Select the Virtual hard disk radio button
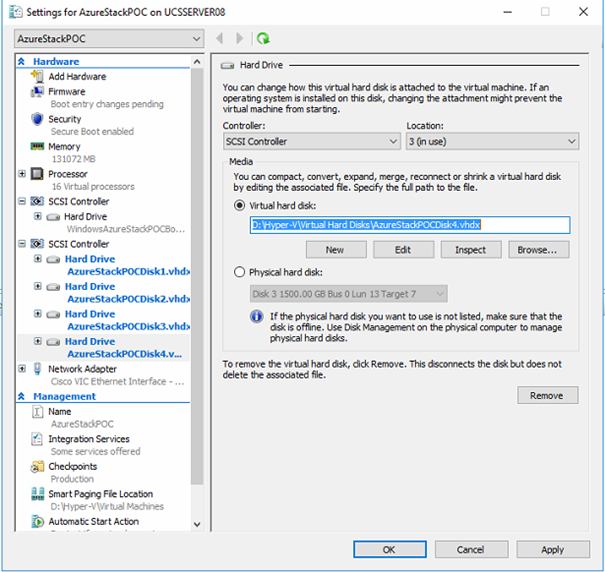Screen dimensions: 605x572 coord(239,205)
